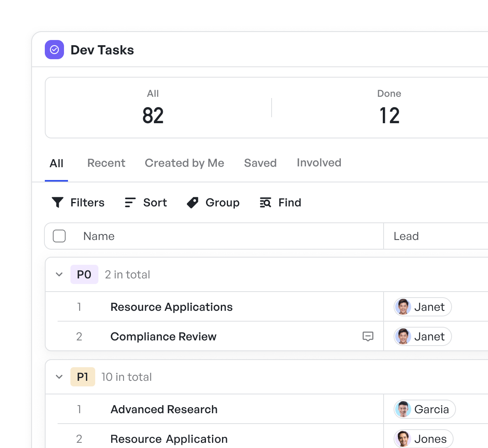The height and width of the screenshot is (448, 488).
Task: Open the Advanced Research task
Action: click(164, 409)
